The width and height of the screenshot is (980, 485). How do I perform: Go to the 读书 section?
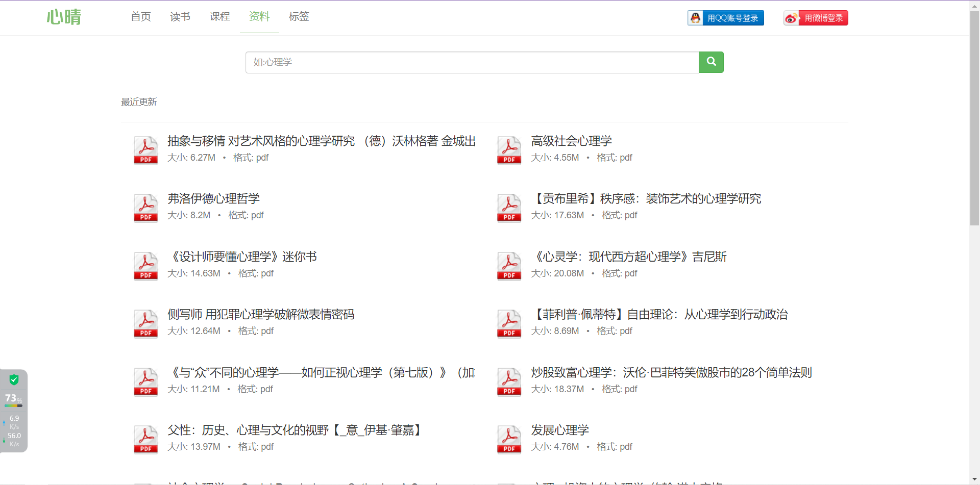(180, 16)
